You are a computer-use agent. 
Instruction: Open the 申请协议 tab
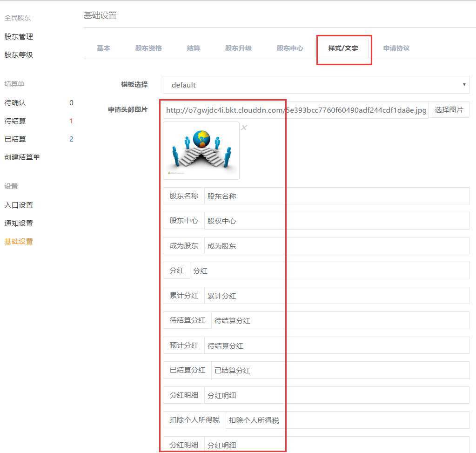(396, 48)
